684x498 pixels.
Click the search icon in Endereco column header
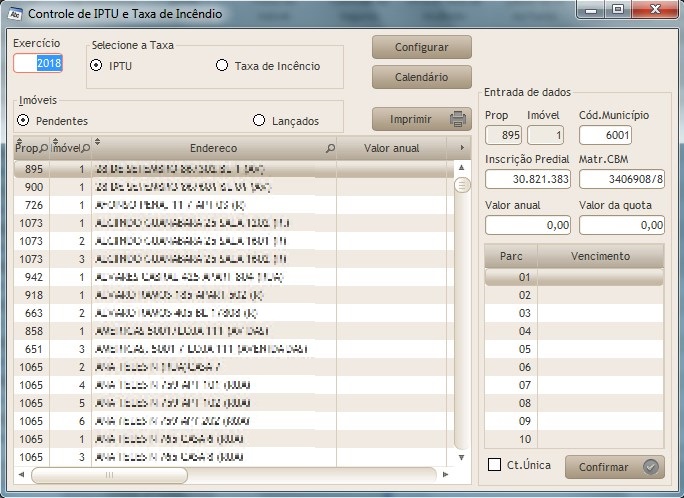pyautogui.click(x=330, y=148)
